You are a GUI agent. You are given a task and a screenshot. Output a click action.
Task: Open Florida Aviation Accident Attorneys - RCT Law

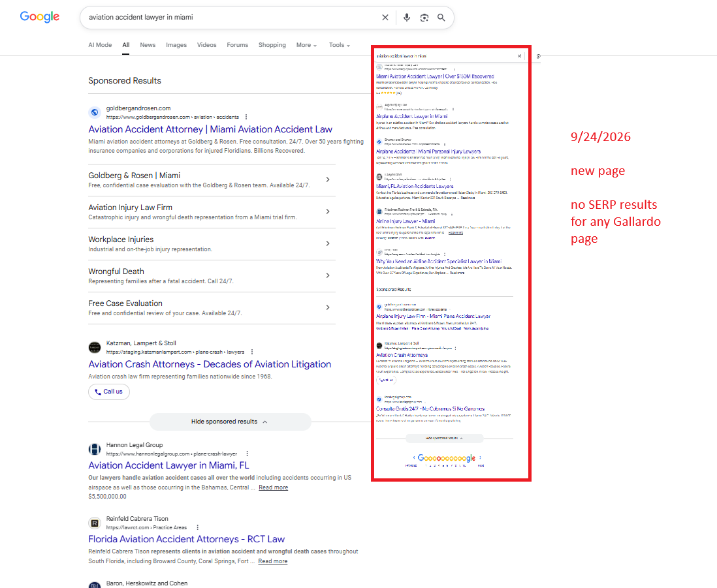click(x=187, y=539)
